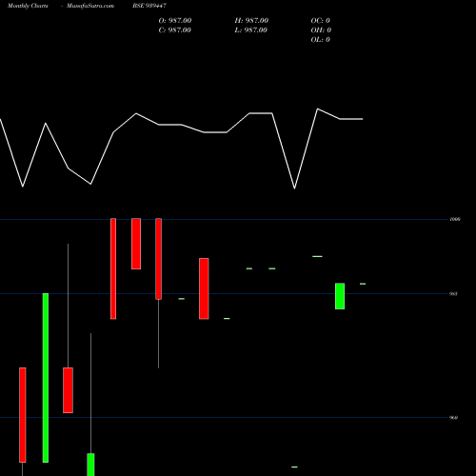Click the 'BSE 939447' symbol text
Viewport: 476px width, 476px height.
(149, 6)
